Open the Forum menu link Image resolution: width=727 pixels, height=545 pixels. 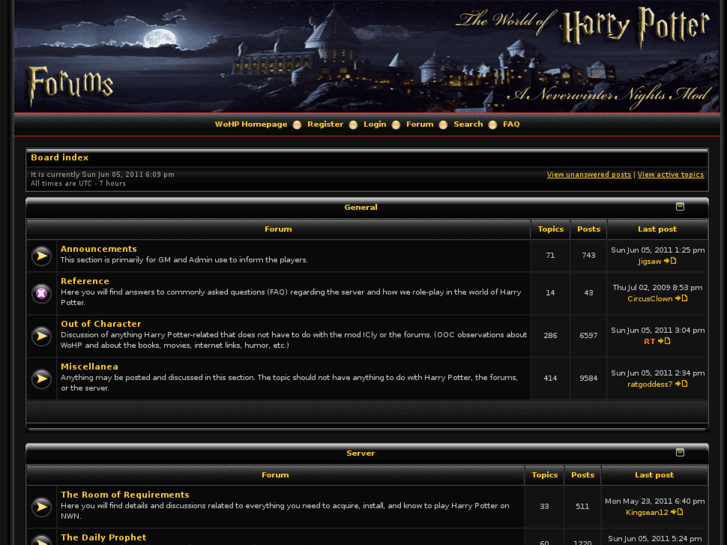pyautogui.click(x=420, y=124)
